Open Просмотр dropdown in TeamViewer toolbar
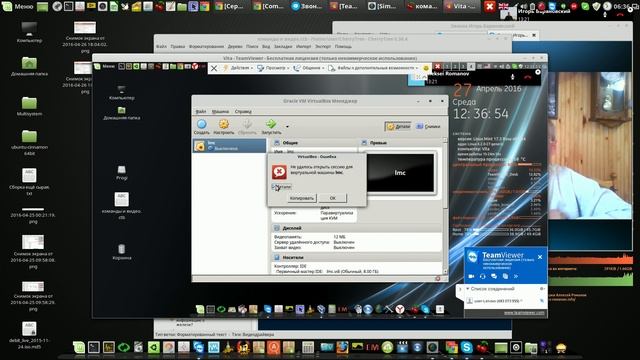 coord(273,68)
